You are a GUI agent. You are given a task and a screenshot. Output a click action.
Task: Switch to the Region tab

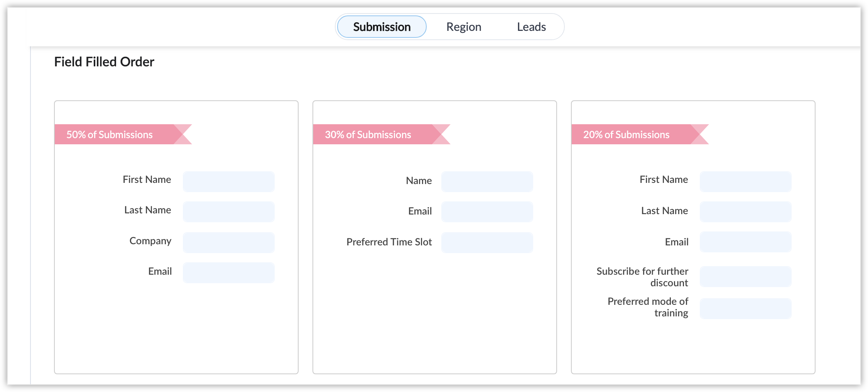click(464, 27)
